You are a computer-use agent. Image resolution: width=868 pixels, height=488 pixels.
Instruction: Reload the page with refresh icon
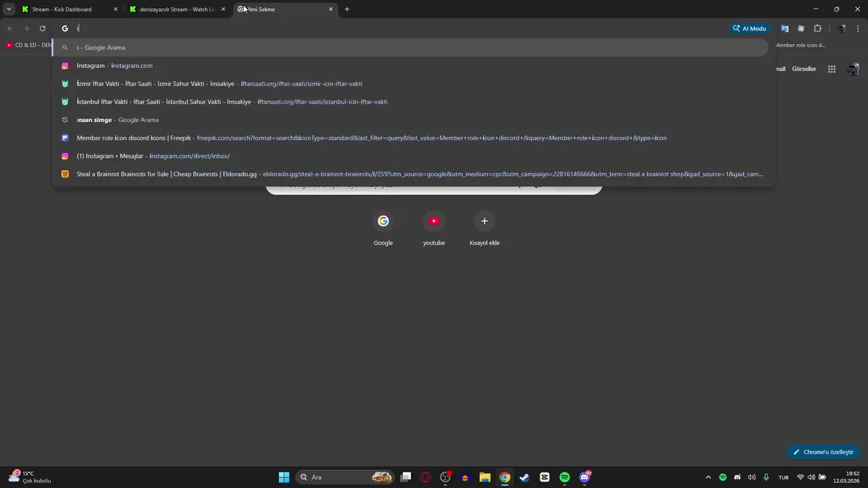point(42,28)
